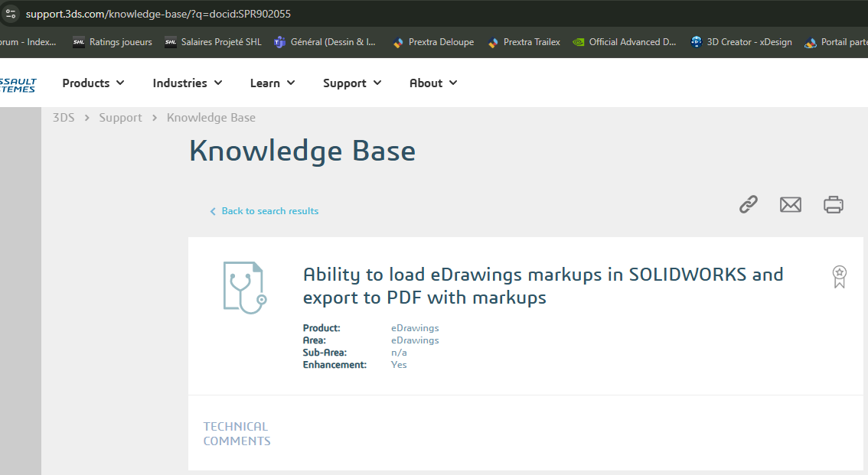This screenshot has width=868, height=475.
Task: Click the Product value eDrawings
Action: pyautogui.click(x=415, y=328)
